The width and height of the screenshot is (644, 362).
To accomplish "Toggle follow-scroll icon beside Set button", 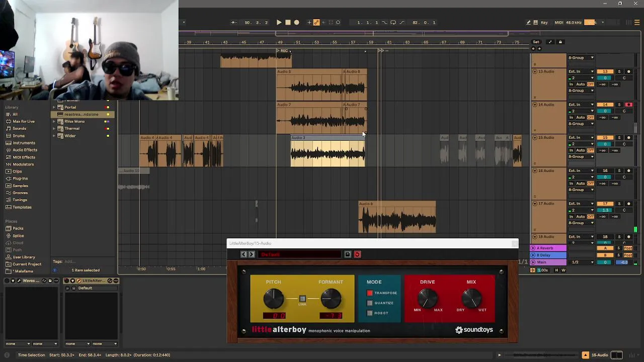I will tap(550, 42).
